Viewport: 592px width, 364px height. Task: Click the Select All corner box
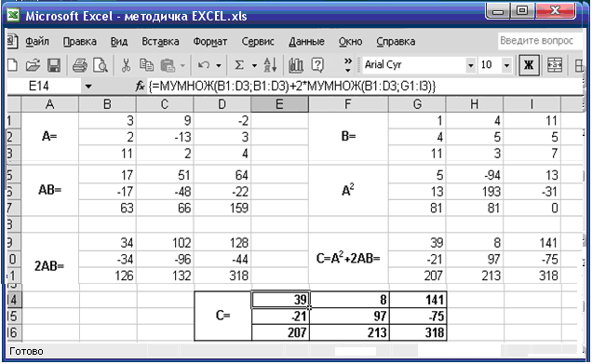coord(14,104)
